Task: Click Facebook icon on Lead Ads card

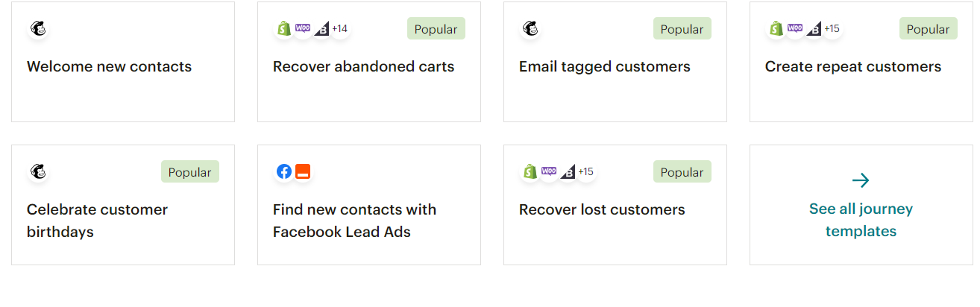Action: 284,172
